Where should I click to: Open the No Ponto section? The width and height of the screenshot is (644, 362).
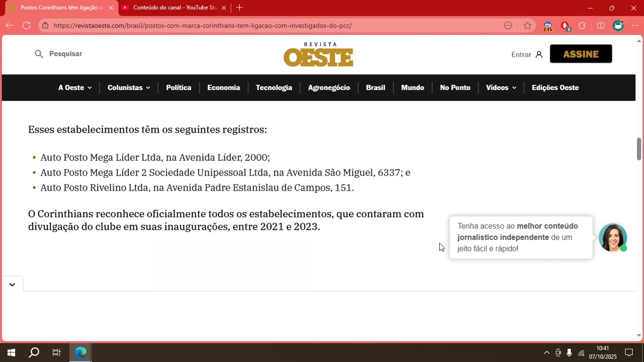tap(455, 87)
